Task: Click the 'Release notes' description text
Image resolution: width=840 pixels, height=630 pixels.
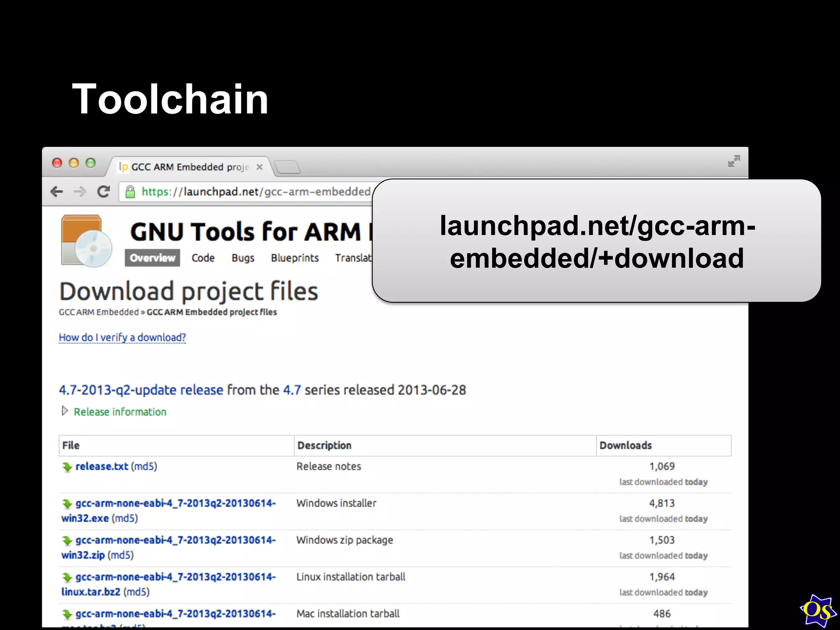Action: click(x=329, y=466)
